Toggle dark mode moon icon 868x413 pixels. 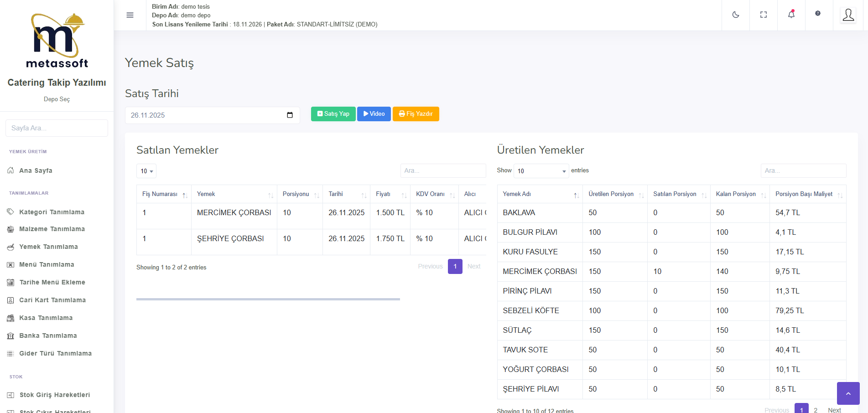coord(735,15)
